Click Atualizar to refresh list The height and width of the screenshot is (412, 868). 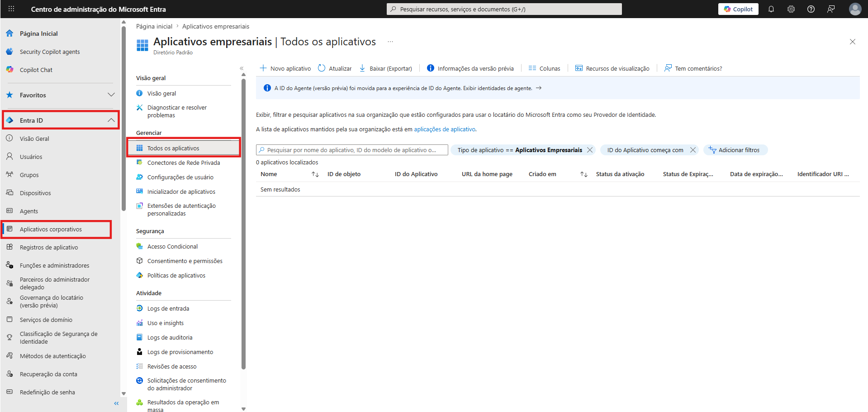click(x=335, y=68)
